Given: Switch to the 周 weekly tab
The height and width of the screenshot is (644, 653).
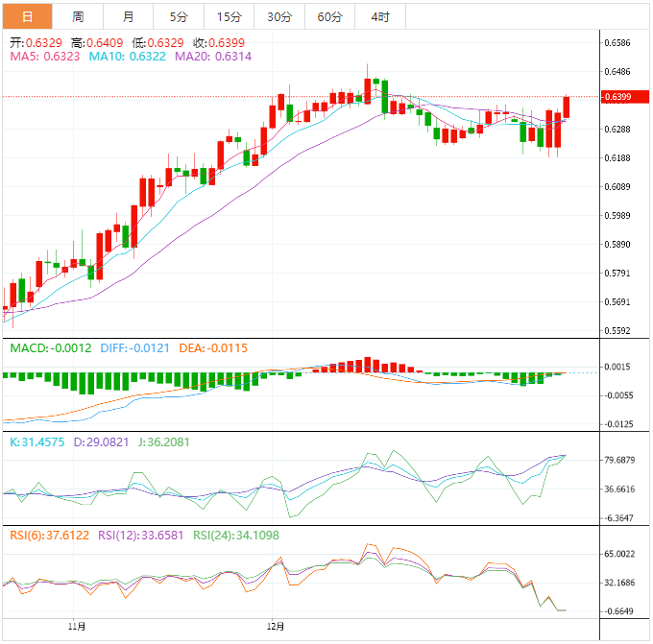Looking at the screenshot, I should (78, 16).
